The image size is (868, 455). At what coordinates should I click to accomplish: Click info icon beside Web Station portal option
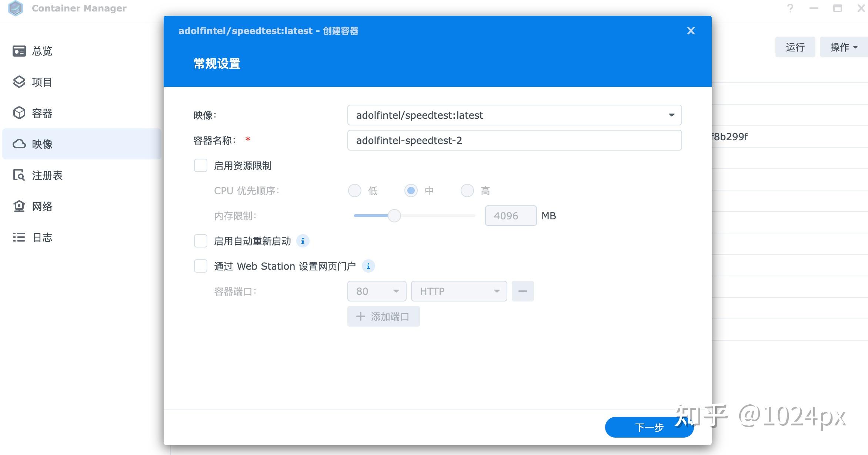click(368, 266)
